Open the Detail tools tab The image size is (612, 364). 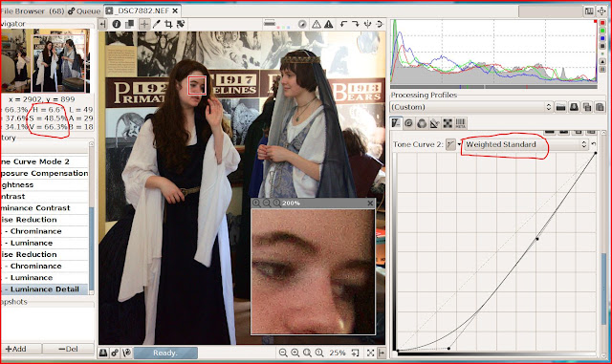pos(408,123)
